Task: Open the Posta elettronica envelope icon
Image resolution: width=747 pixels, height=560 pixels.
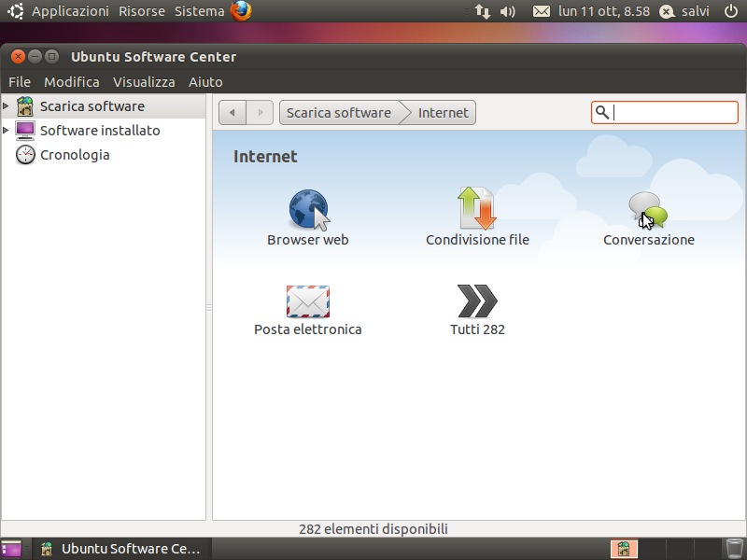Action: pos(308,301)
